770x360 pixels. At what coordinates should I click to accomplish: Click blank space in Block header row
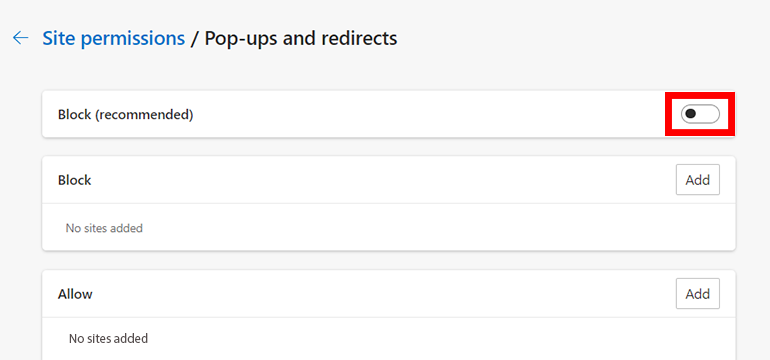click(x=383, y=180)
